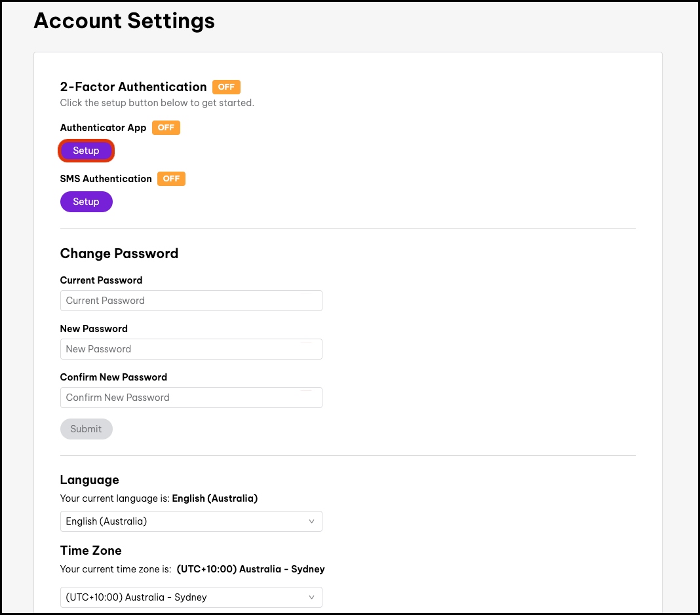Click the Authenticator App label

103,128
